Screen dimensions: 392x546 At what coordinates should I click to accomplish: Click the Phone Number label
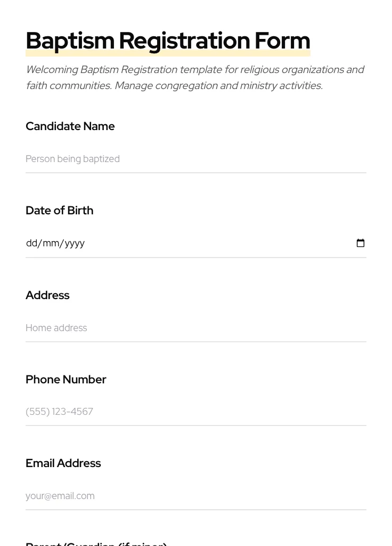click(x=66, y=380)
